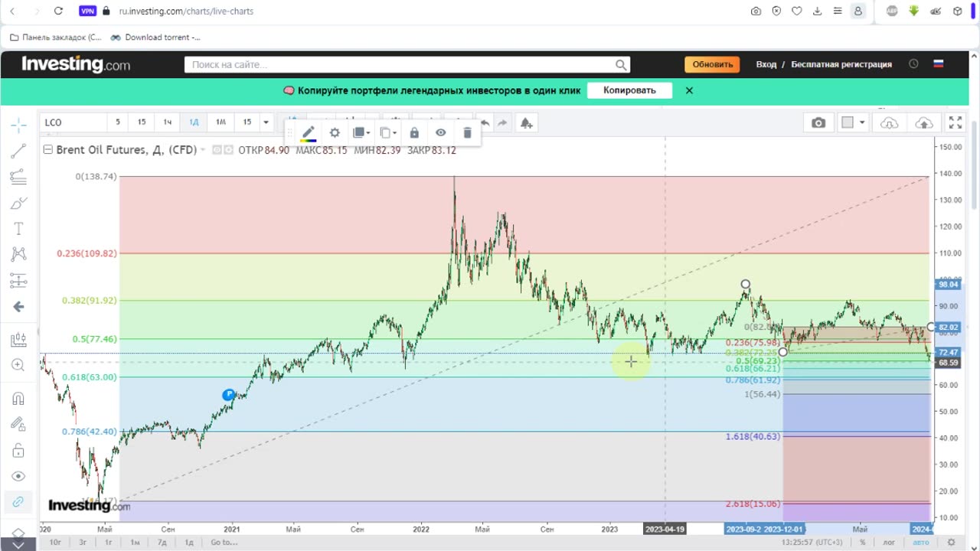Add an alert with the bell icon
Image resolution: width=980 pixels, height=551 pixels.
pos(526,122)
